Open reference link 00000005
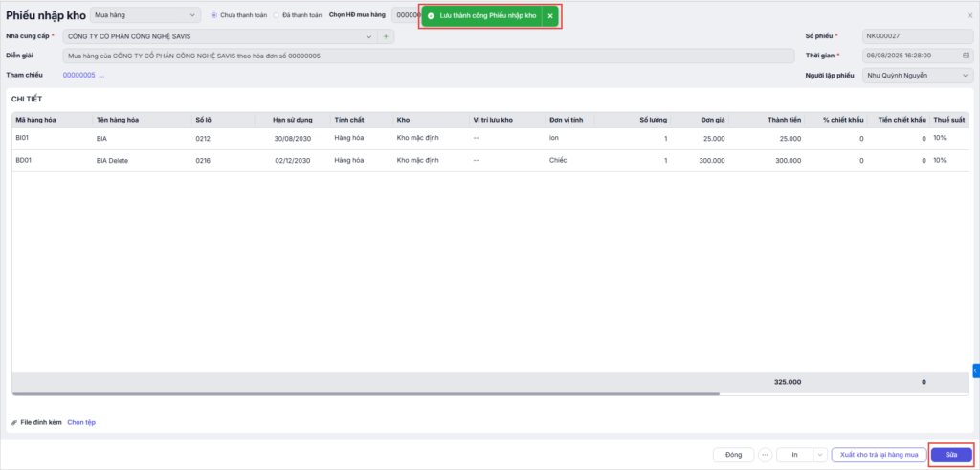Screen dimensions: 980x470 (78, 75)
